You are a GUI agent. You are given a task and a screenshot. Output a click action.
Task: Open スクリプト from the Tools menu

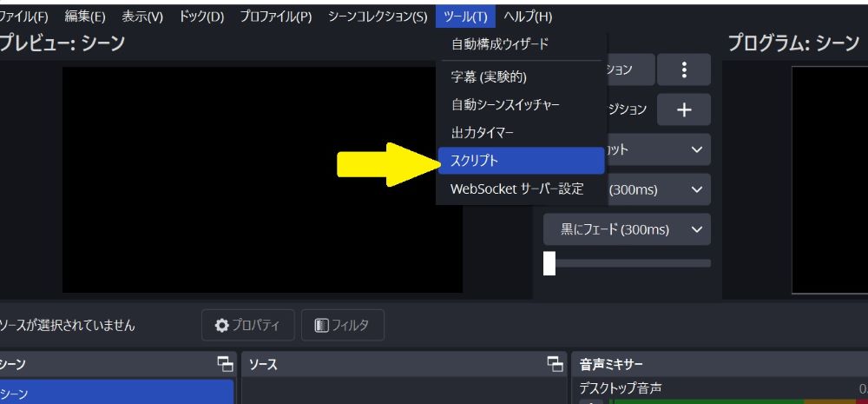[x=521, y=161]
